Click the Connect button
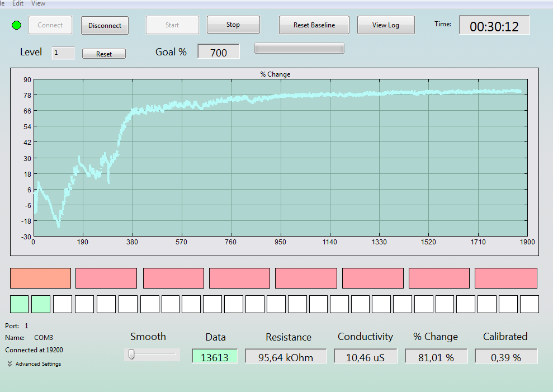The height and width of the screenshot is (392, 553). 50,25
